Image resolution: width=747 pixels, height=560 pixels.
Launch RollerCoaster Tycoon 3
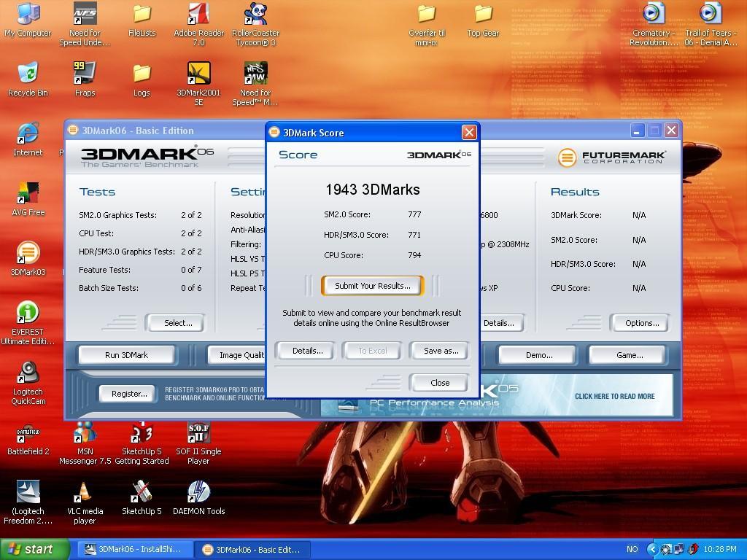click(x=255, y=24)
